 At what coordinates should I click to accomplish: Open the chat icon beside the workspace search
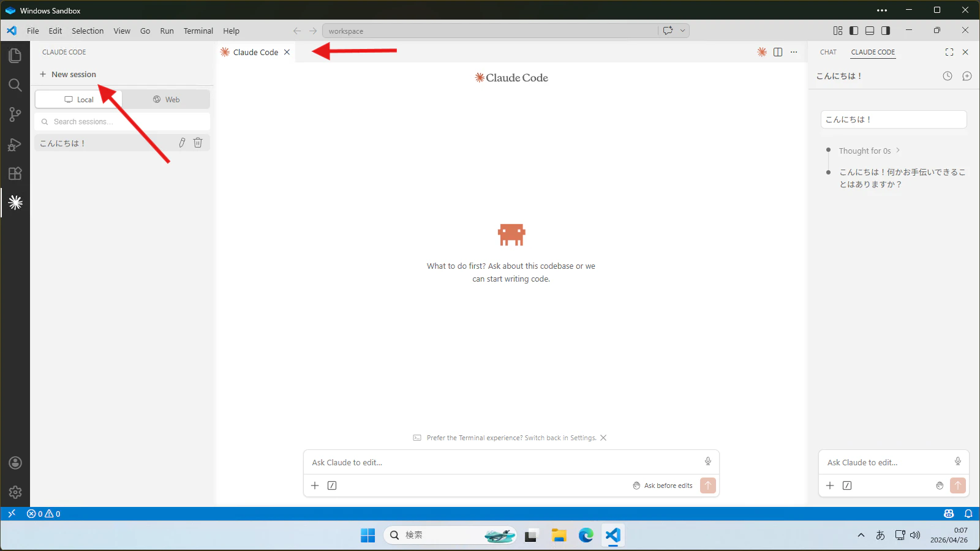[x=668, y=31]
